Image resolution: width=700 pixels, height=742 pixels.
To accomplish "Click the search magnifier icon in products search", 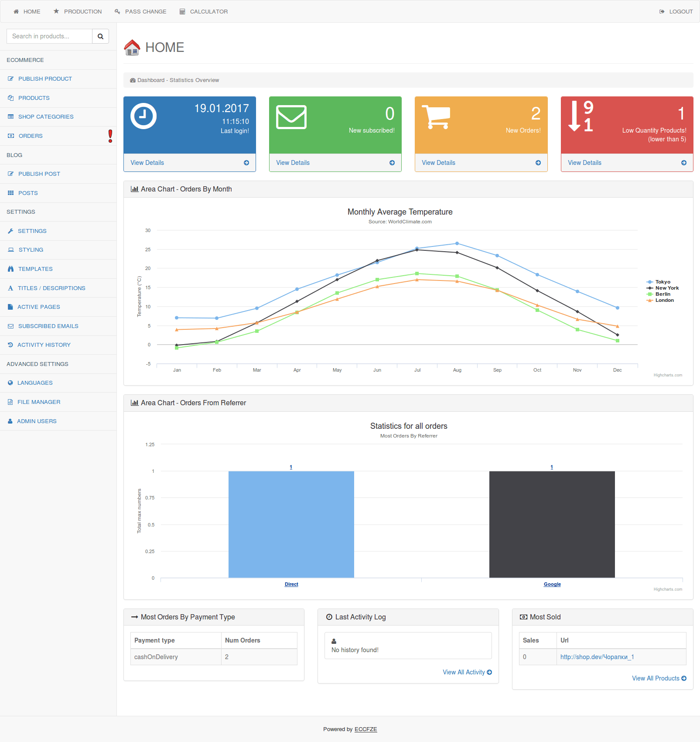I will [x=100, y=36].
